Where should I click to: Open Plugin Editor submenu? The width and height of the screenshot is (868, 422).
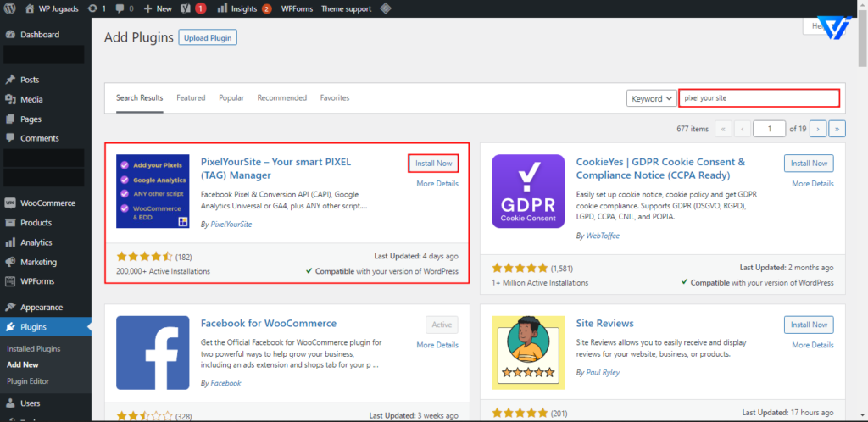(28, 381)
